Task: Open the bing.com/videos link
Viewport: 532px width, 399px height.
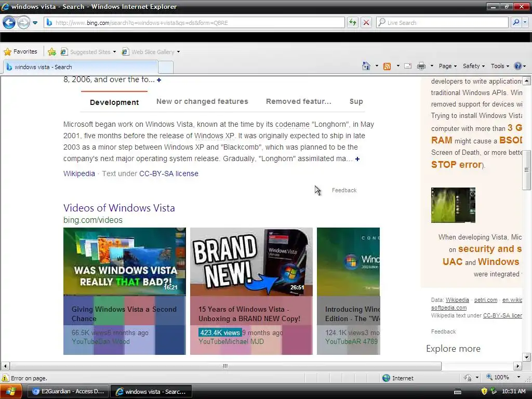Action: pyautogui.click(x=92, y=220)
